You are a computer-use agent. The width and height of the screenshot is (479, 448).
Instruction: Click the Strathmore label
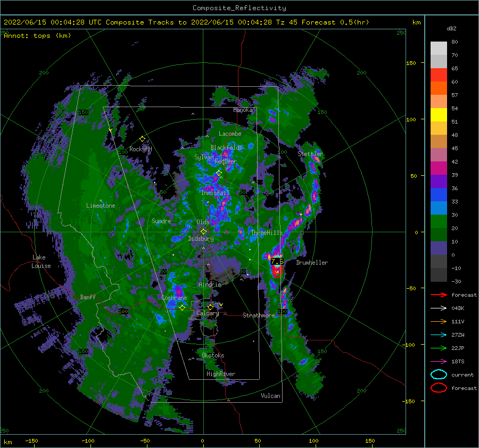point(259,315)
